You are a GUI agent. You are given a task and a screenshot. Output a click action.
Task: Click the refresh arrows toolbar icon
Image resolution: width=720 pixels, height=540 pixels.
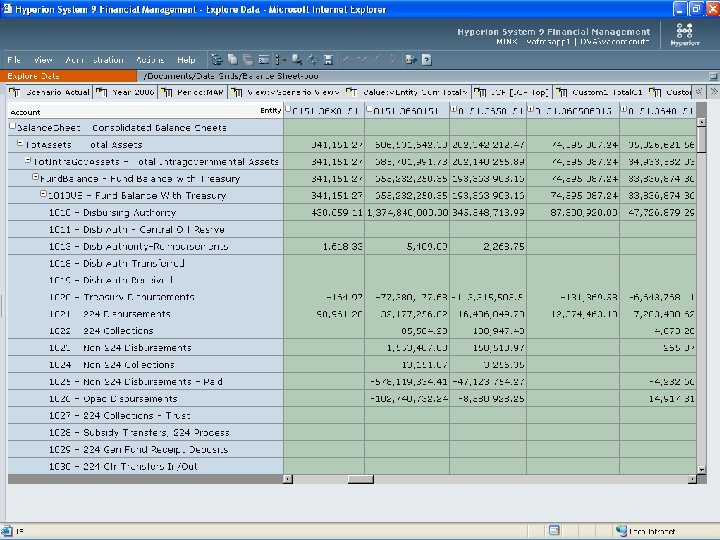pos(313,60)
